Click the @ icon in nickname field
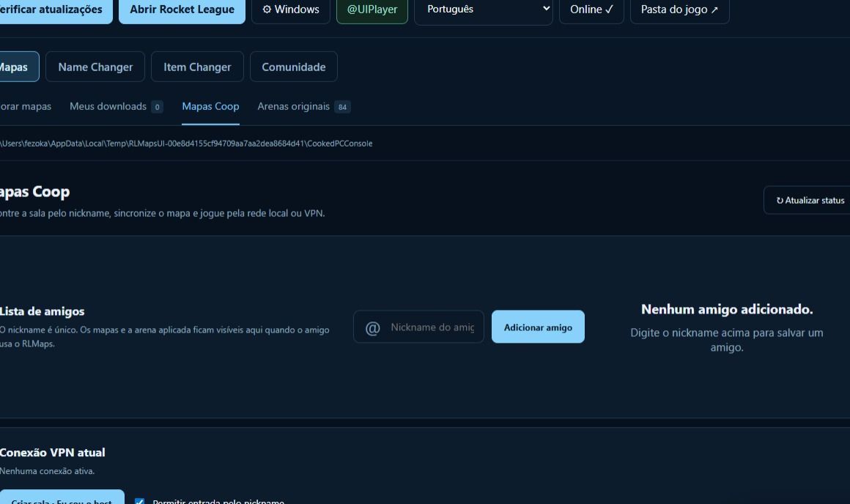Viewport: 850px width, 504px height. (372, 328)
